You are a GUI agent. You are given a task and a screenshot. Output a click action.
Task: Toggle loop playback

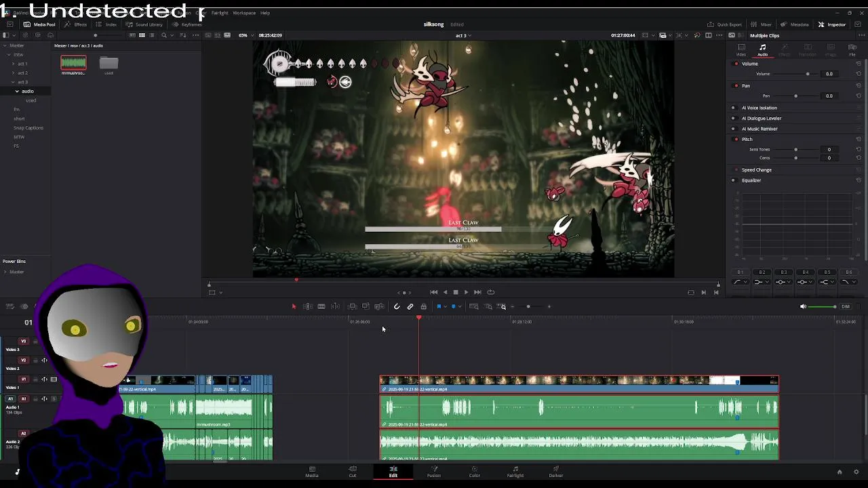click(x=491, y=292)
